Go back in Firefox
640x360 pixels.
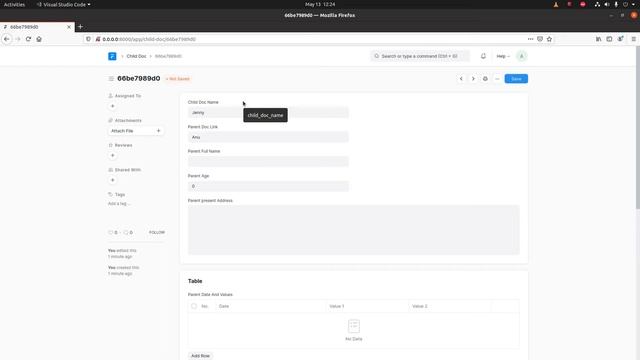7,39
